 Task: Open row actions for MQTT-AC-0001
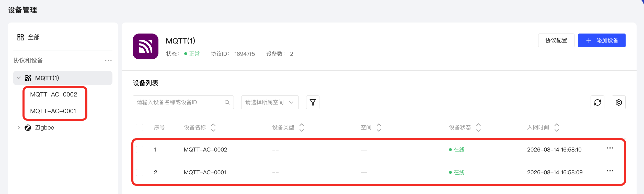coord(610,171)
